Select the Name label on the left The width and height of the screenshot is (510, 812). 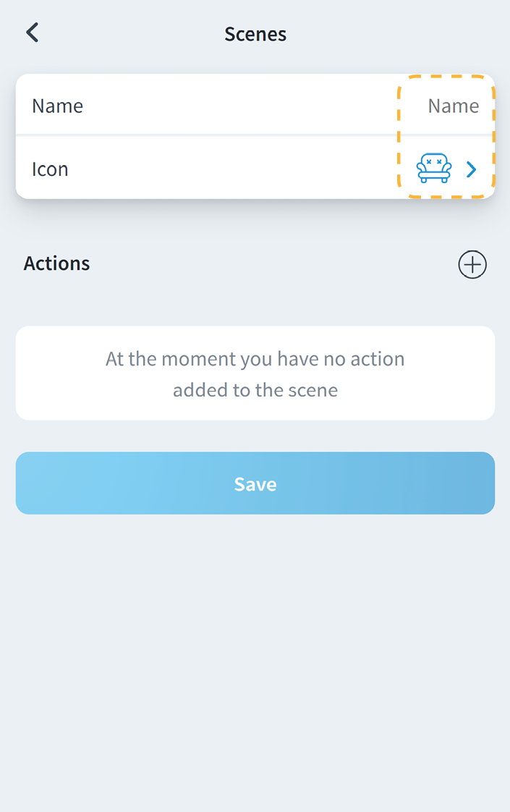[58, 106]
